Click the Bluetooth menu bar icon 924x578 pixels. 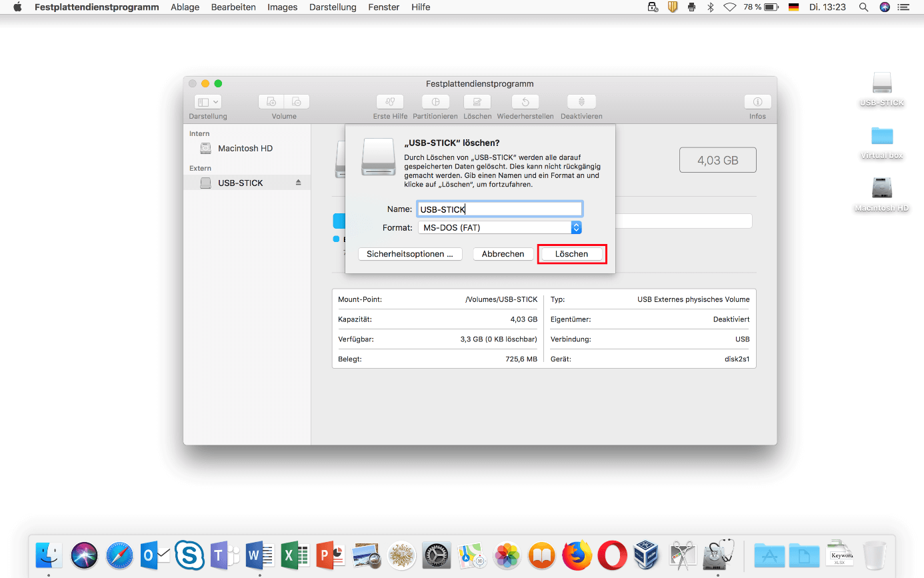point(710,7)
